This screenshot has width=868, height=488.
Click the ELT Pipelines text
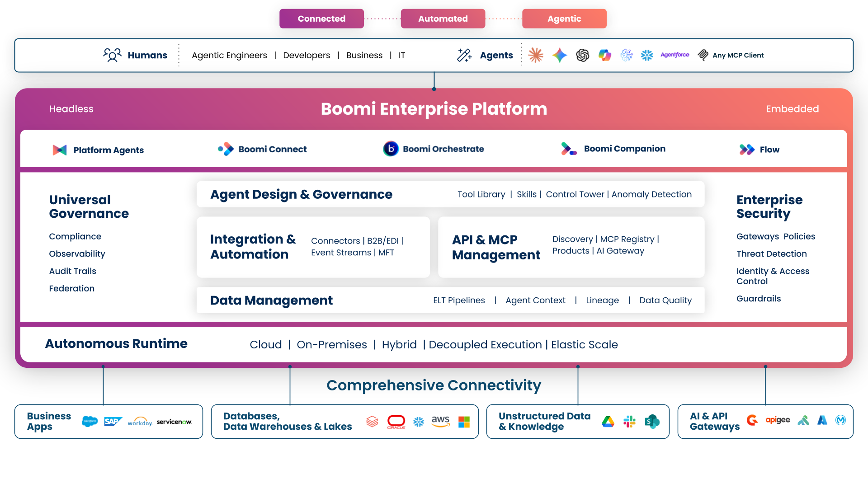point(459,300)
